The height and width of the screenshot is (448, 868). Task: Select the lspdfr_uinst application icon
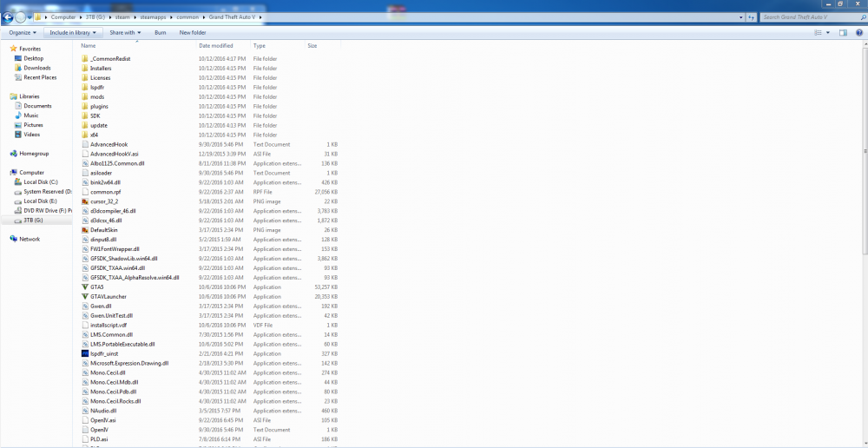pyautogui.click(x=85, y=353)
